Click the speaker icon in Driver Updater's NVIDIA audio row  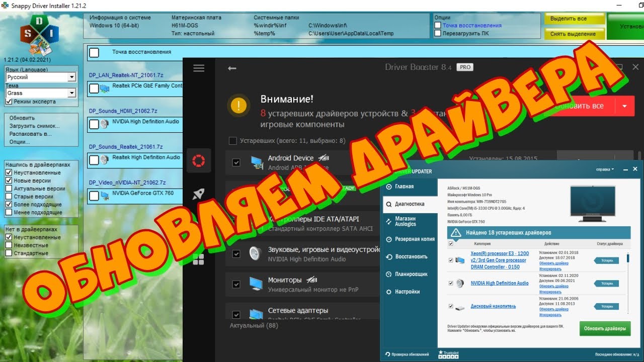[460, 284]
